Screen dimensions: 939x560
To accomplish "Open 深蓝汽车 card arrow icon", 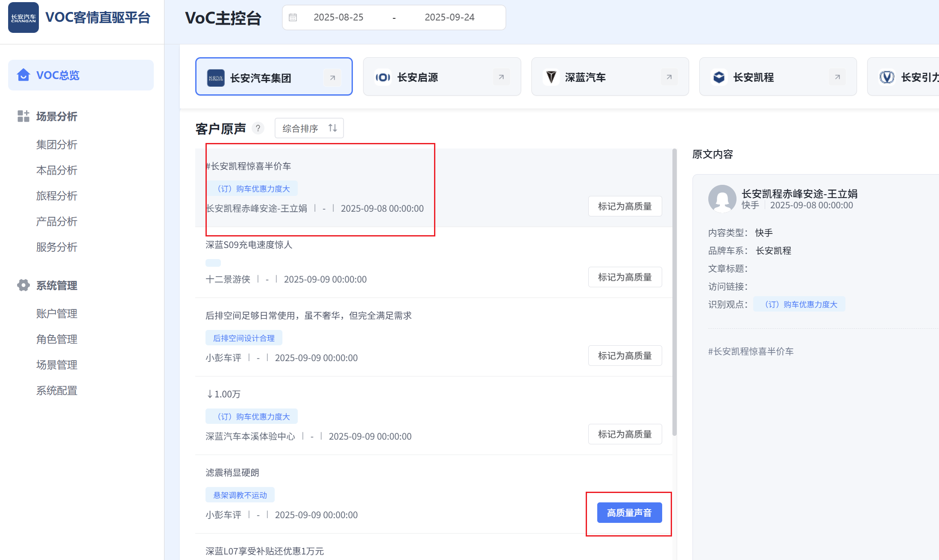I will tap(669, 77).
